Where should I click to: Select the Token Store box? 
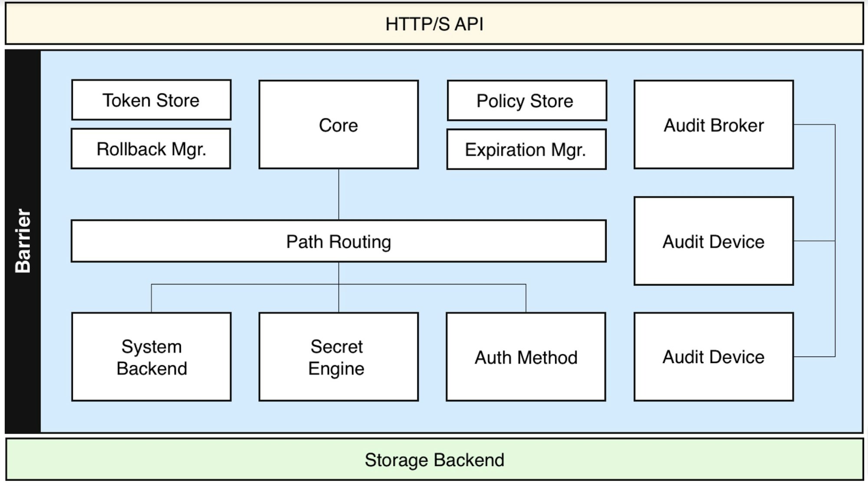tap(151, 100)
